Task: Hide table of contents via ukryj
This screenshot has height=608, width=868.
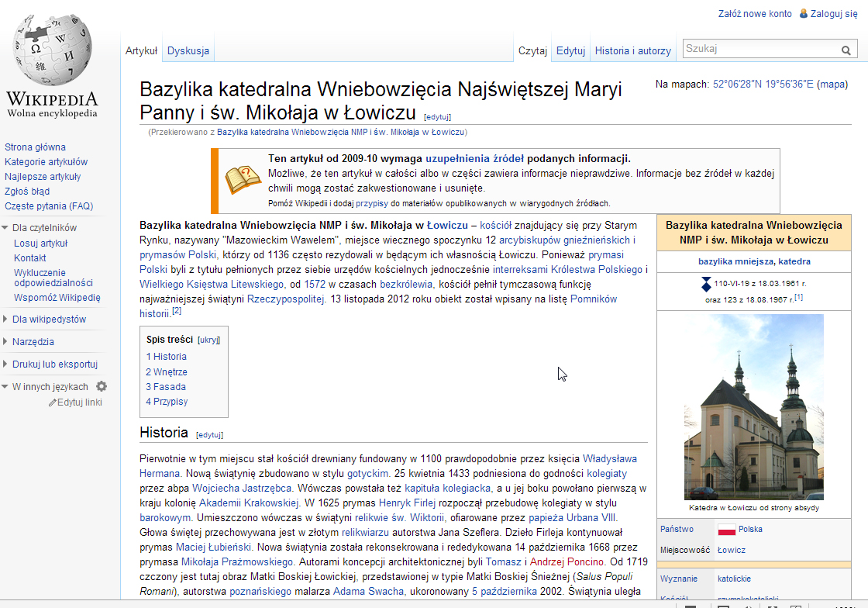Action: click(208, 340)
